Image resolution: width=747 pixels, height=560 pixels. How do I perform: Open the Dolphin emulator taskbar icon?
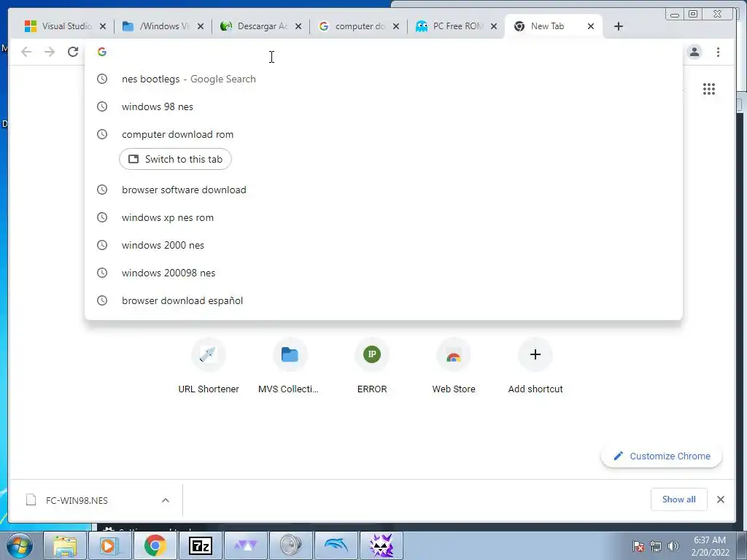pyautogui.click(x=336, y=545)
